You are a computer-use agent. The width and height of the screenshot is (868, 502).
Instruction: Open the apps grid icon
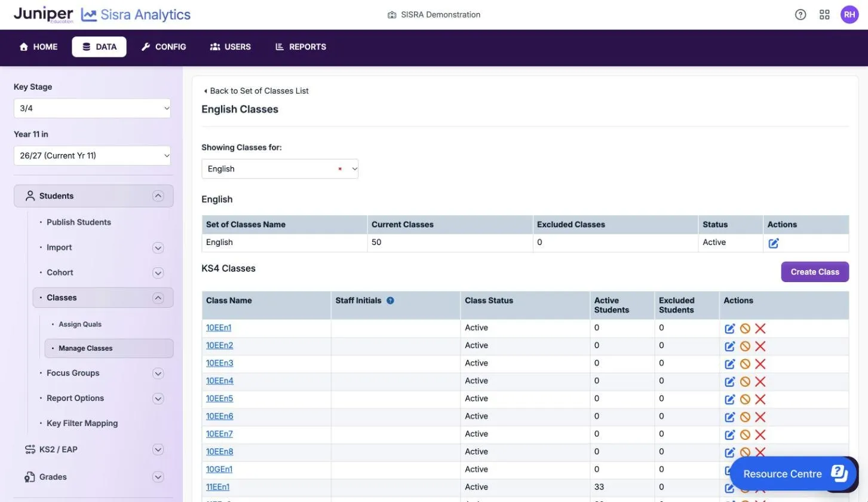pyautogui.click(x=824, y=15)
